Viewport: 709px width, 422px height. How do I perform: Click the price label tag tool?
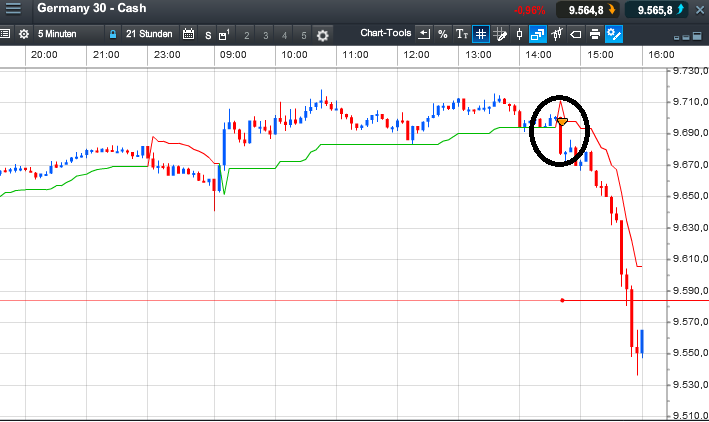coord(576,34)
